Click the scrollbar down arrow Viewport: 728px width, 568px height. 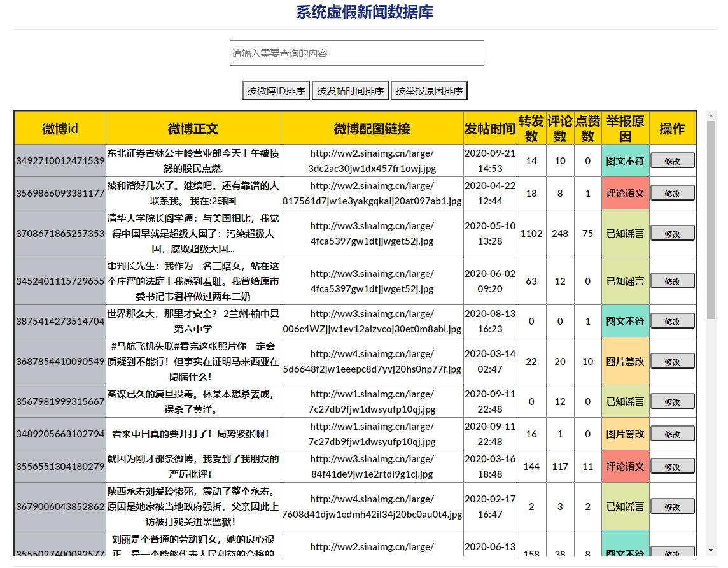tap(711, 550)
